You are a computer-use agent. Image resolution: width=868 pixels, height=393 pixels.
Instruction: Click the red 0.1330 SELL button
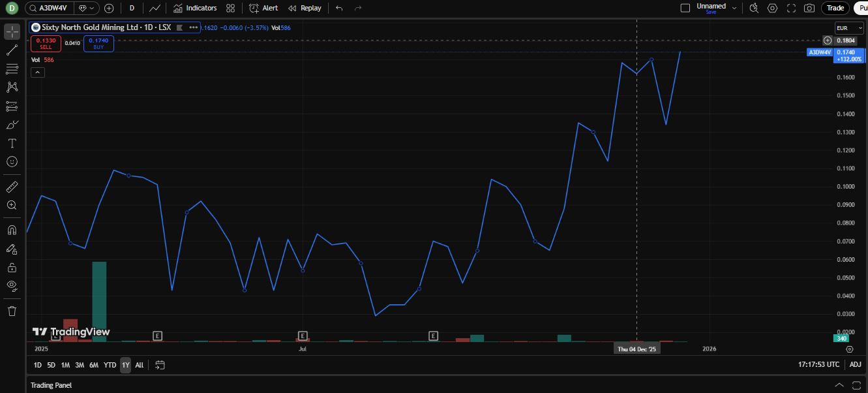(46, 44)
